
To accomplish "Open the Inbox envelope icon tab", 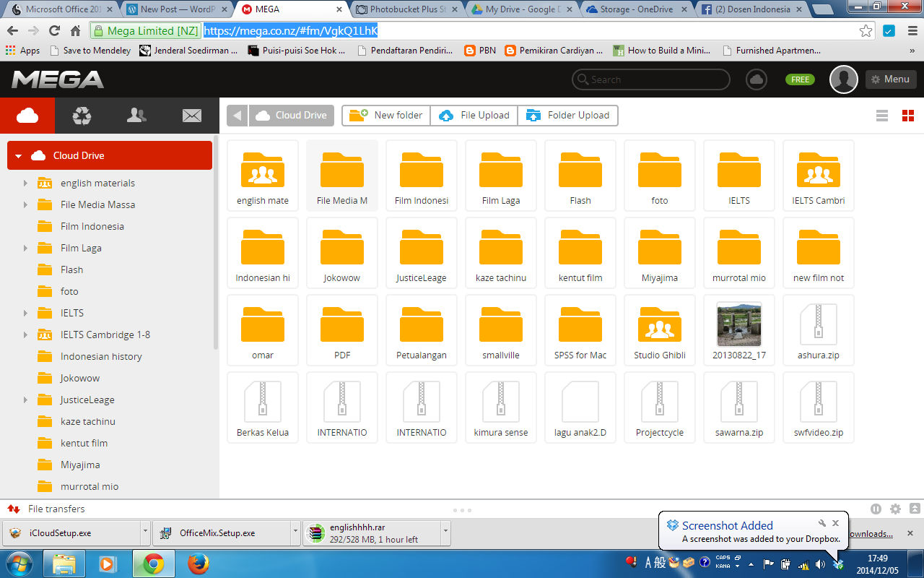I will (191, 116).
